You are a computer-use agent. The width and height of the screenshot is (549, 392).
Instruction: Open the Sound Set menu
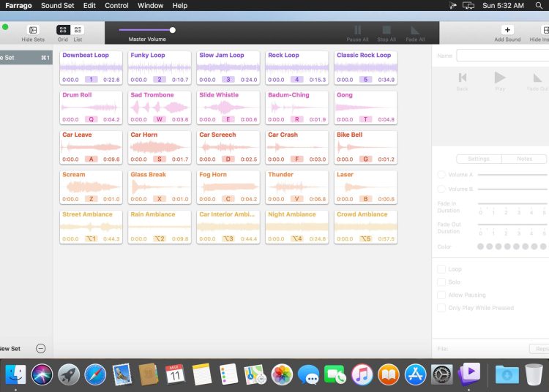(56, 5)
